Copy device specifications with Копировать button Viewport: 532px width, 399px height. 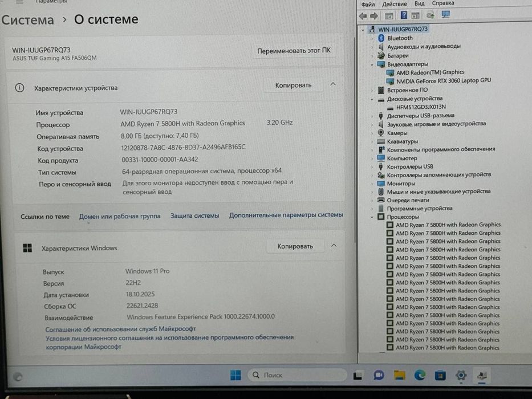293,85
